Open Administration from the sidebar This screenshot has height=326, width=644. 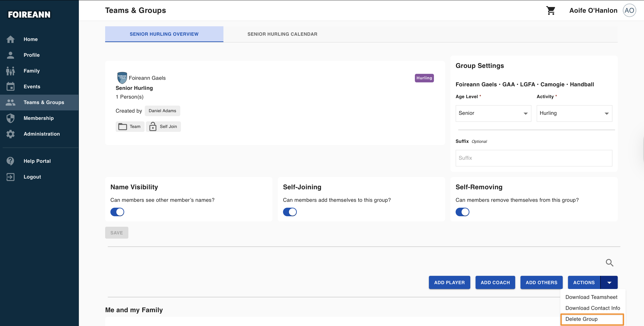41,134
